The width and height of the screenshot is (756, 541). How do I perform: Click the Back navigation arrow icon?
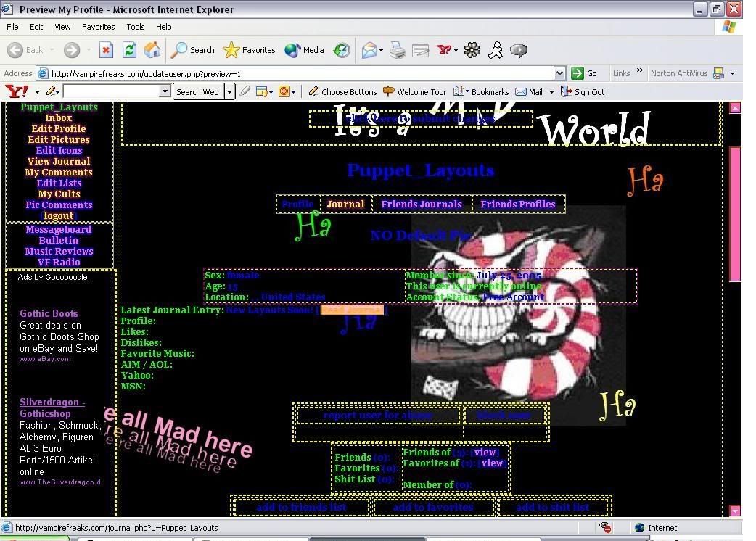15,50
